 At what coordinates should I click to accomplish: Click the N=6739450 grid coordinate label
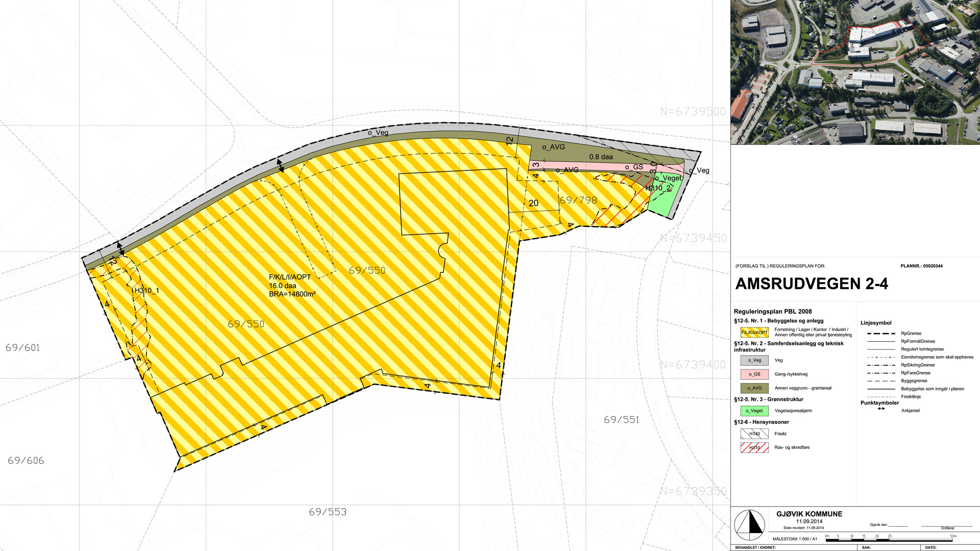[693, 238]
